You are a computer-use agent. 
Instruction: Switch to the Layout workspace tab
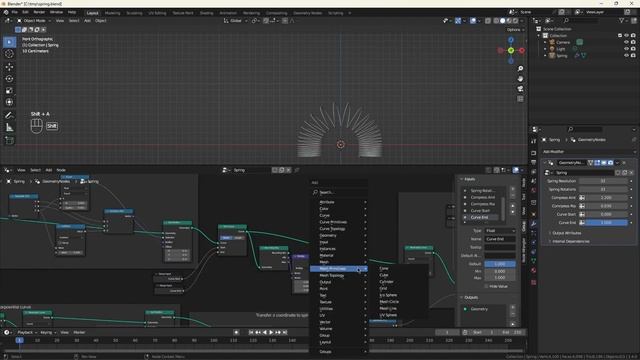pos(92,13)
